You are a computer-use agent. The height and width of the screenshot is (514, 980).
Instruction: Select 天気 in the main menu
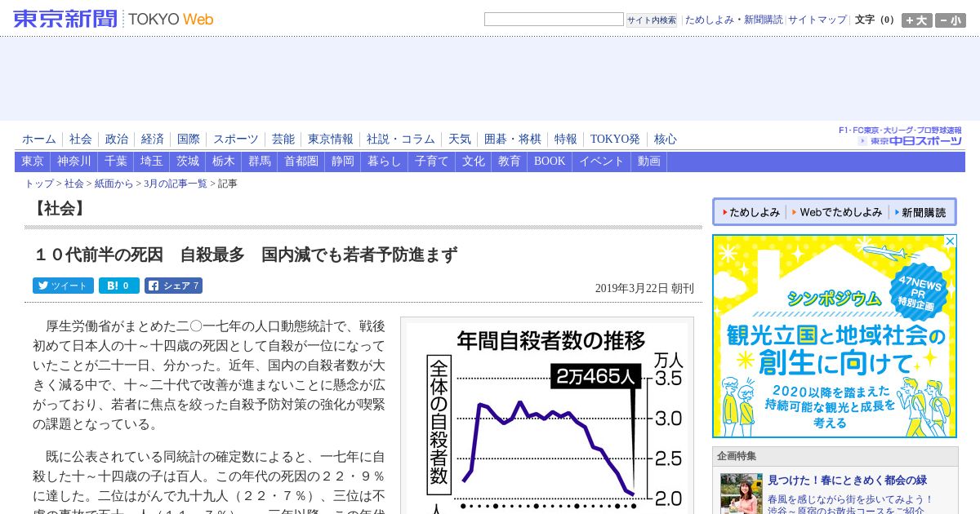point(460,140)
